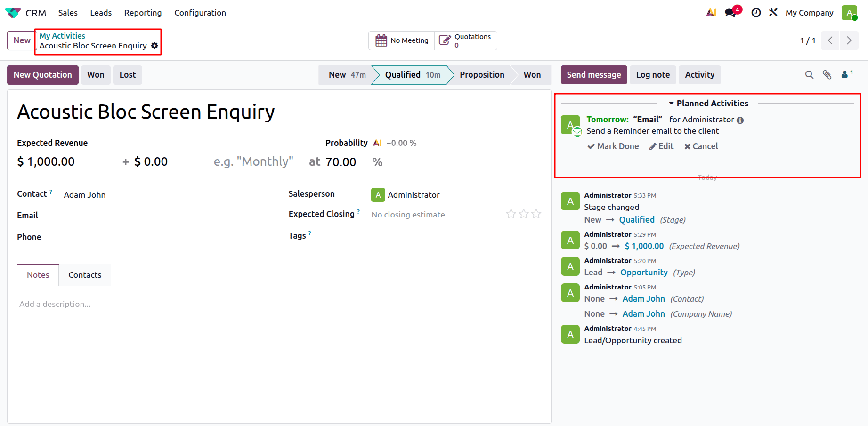Viewport: 868px width, 426px height.
Task: Open the debug tools wrench icon
Action: pos(773,12)
